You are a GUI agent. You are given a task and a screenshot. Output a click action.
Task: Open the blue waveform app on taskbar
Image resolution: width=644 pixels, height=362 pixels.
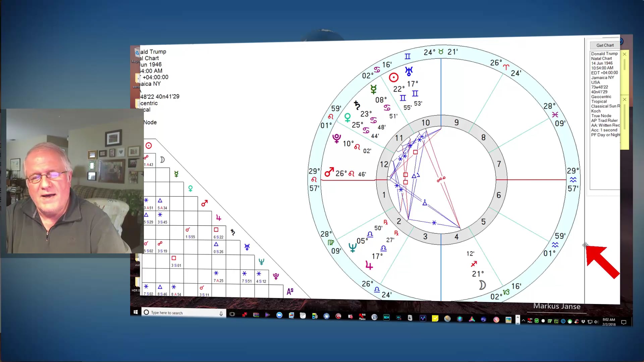(423, 318)
